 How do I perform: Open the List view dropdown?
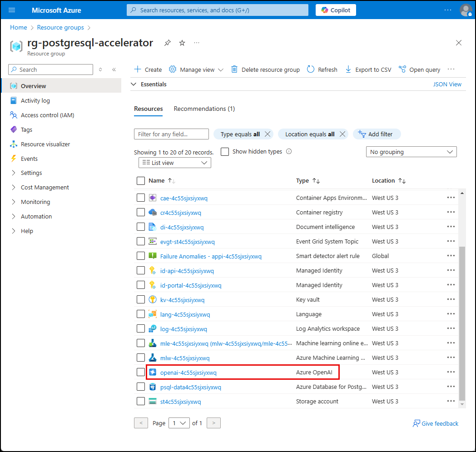click(175, 163)
